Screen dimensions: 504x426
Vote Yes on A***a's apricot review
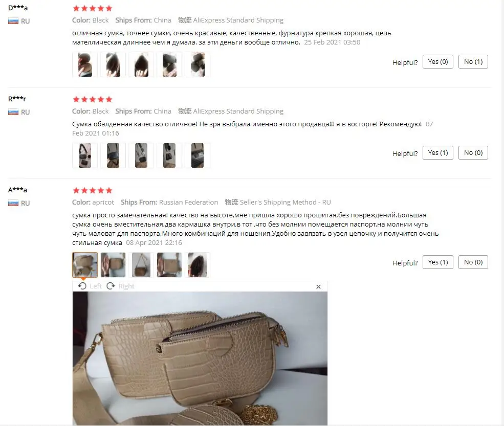click(x=438, y=262)
